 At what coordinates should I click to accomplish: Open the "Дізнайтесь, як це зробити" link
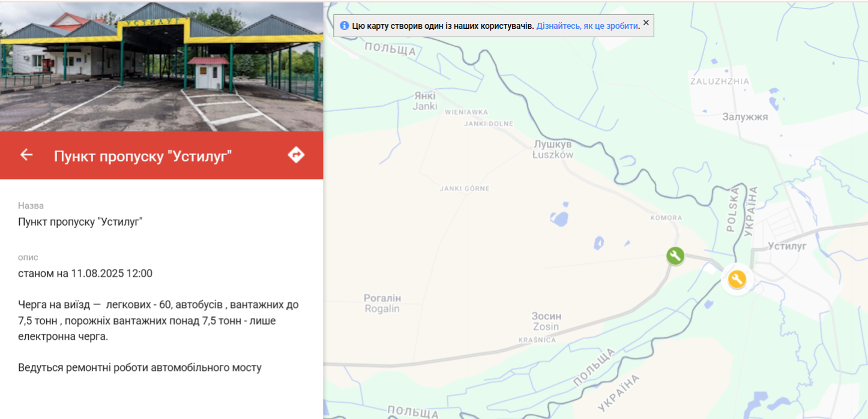588,26
